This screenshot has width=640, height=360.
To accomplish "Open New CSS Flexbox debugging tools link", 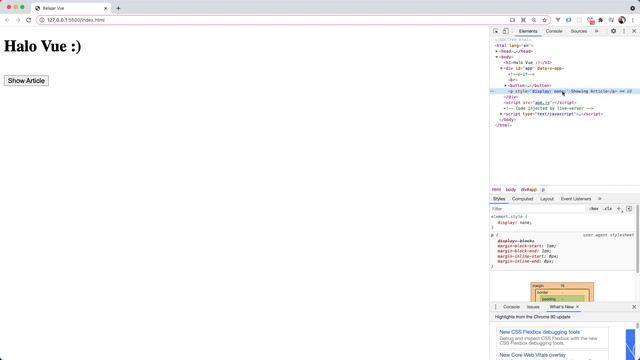I will [x=539, y=332].
